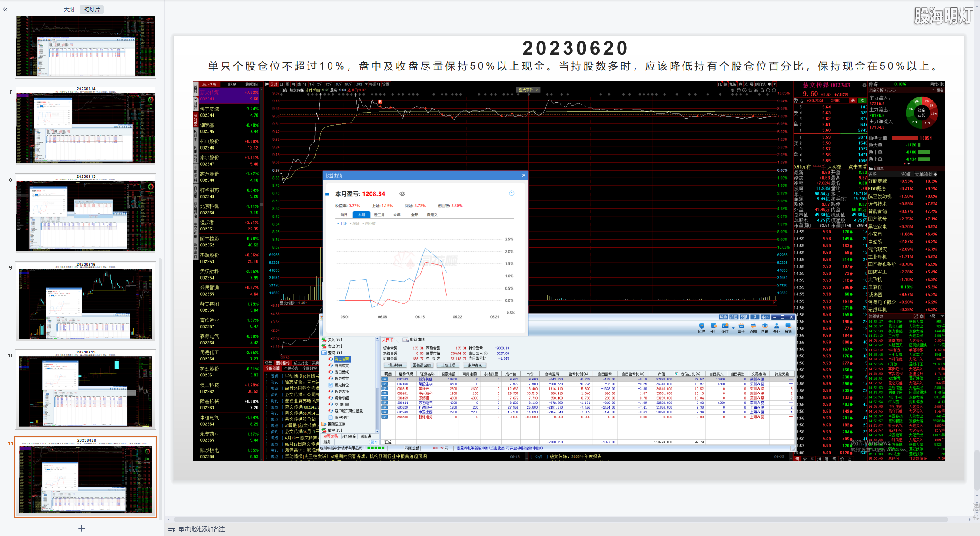Click the scissors icon on chart toolbar
This screenshot has height=536, width=980.
(x=756, y=90)
